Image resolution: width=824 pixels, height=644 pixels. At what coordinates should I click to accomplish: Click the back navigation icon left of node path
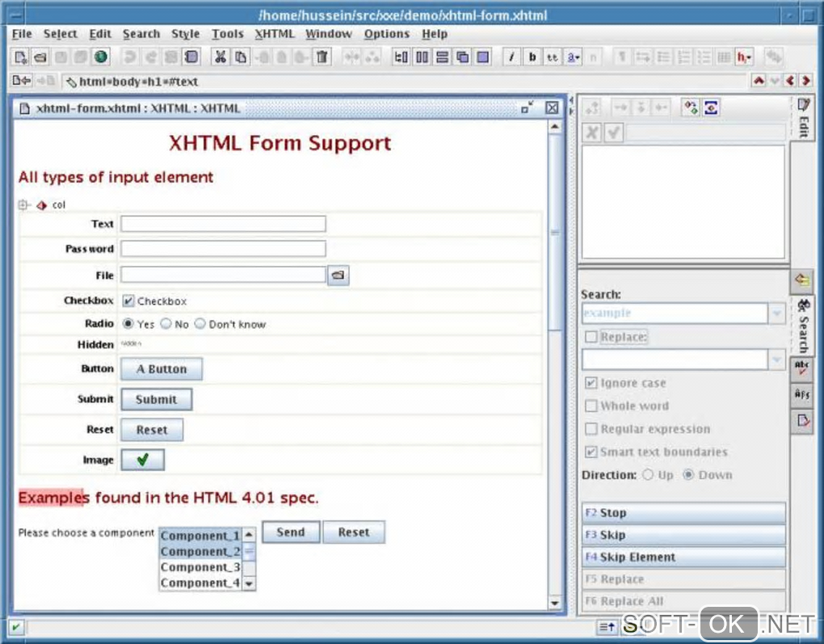[x=22, y=81]
